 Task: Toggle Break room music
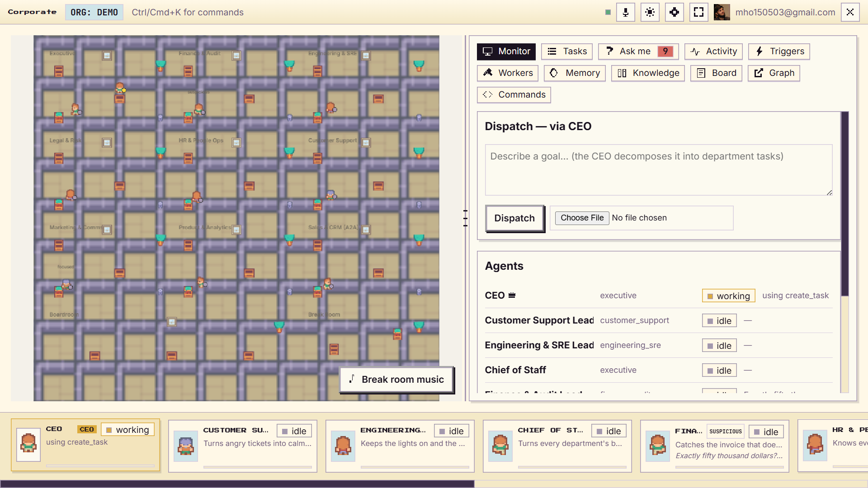coord(396,380)
